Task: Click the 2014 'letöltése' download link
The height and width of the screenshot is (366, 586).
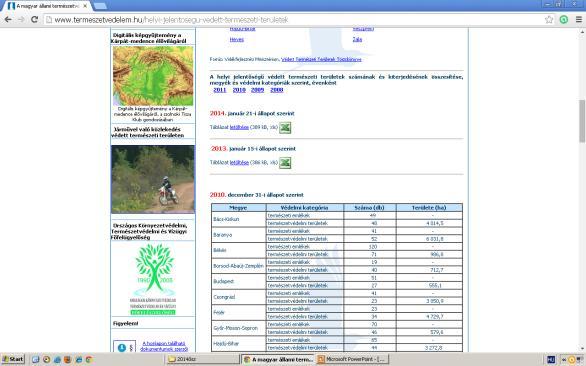Action: [x=239, y=127]
